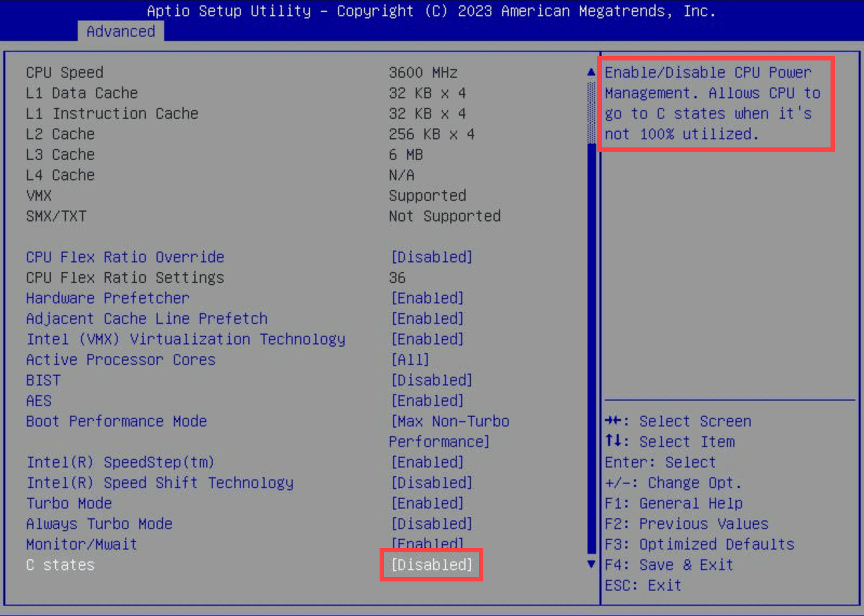Viewport: 864px width, 616px height.
Task: Change CPU Flex Ratio Override Disabled value
Action: click(432, 257)
